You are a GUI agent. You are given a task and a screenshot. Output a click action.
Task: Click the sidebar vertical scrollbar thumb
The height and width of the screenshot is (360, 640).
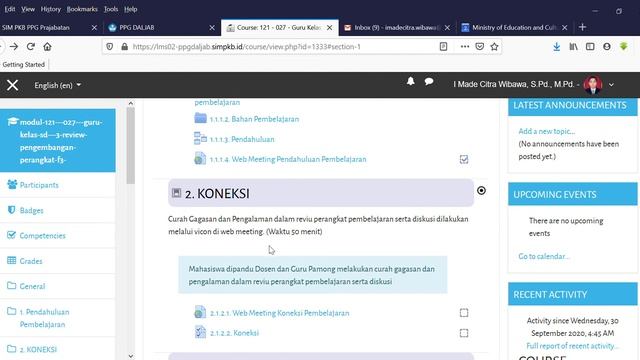[130, 146]
